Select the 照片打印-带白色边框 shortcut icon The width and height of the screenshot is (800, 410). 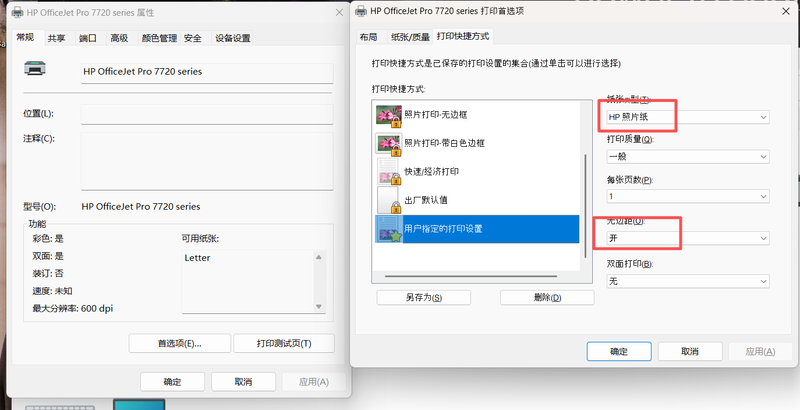pos(387,143)
